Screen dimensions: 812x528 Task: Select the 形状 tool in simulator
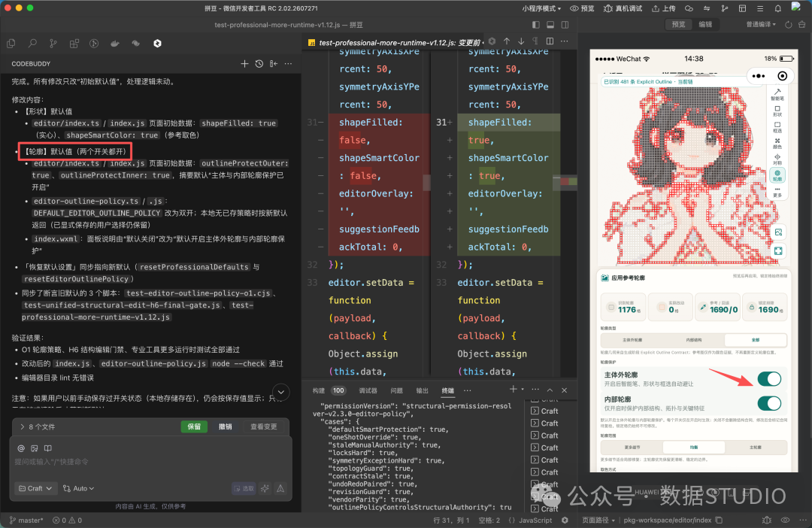tap(777, 111)
